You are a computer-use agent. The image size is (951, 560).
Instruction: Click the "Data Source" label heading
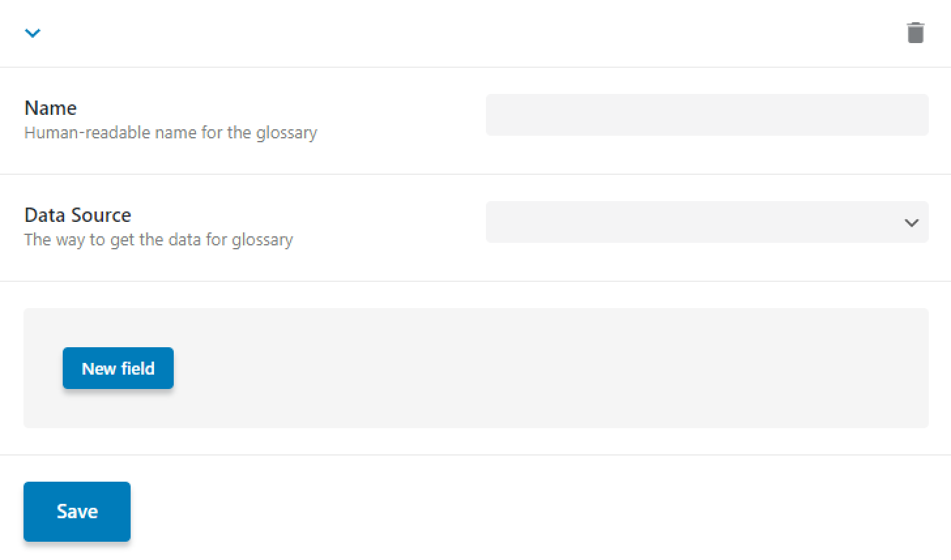point(78,215)
